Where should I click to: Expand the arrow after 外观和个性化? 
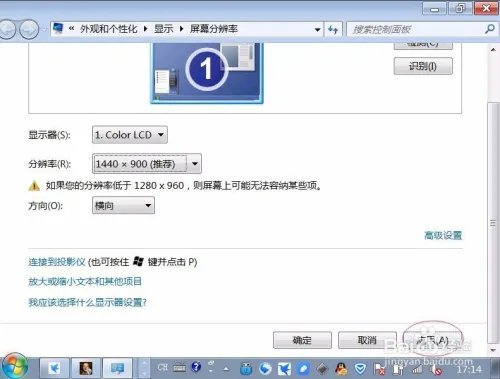point(145,29)
